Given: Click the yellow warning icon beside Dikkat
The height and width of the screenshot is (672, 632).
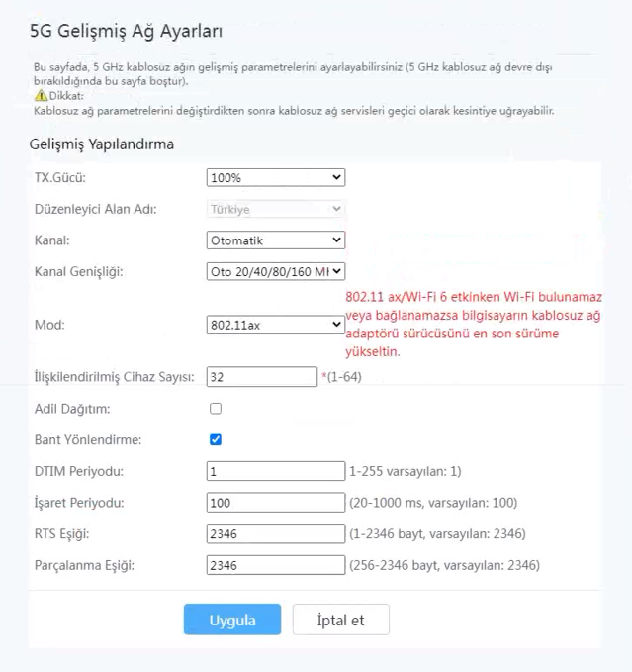Looking at the screenshot, I should pos(41,96).
